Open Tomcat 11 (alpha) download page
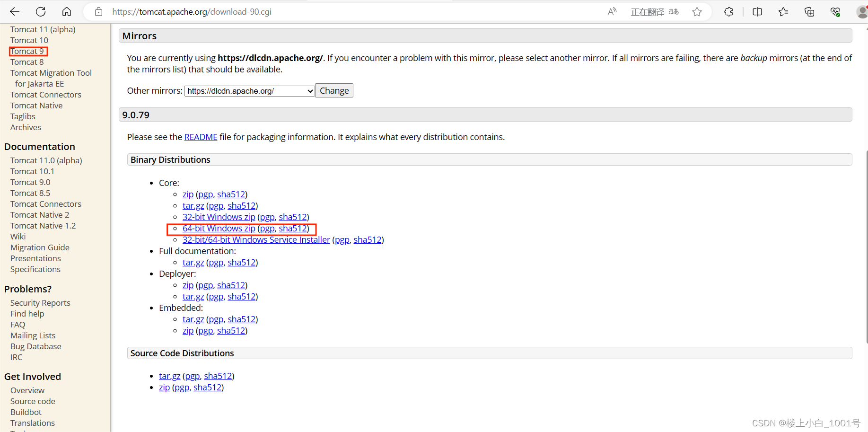This screenshot has width=868, height=432. coord(43,29)
